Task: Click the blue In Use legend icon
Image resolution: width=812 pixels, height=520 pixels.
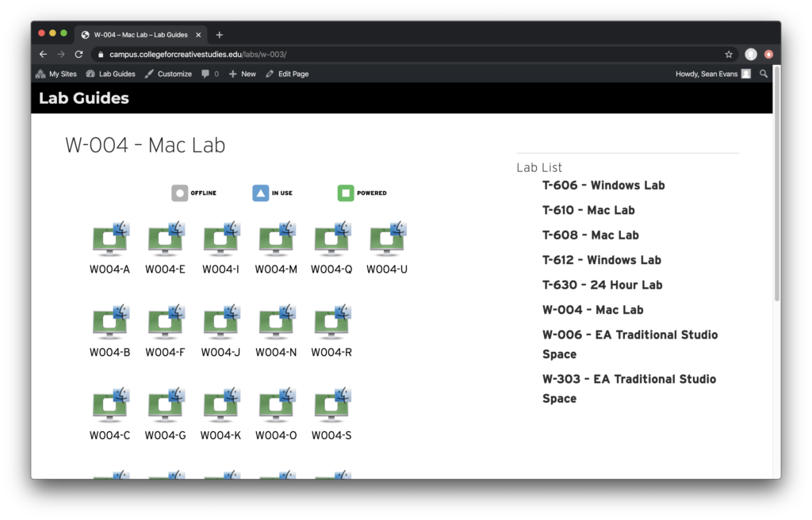Action: (261, 193)
